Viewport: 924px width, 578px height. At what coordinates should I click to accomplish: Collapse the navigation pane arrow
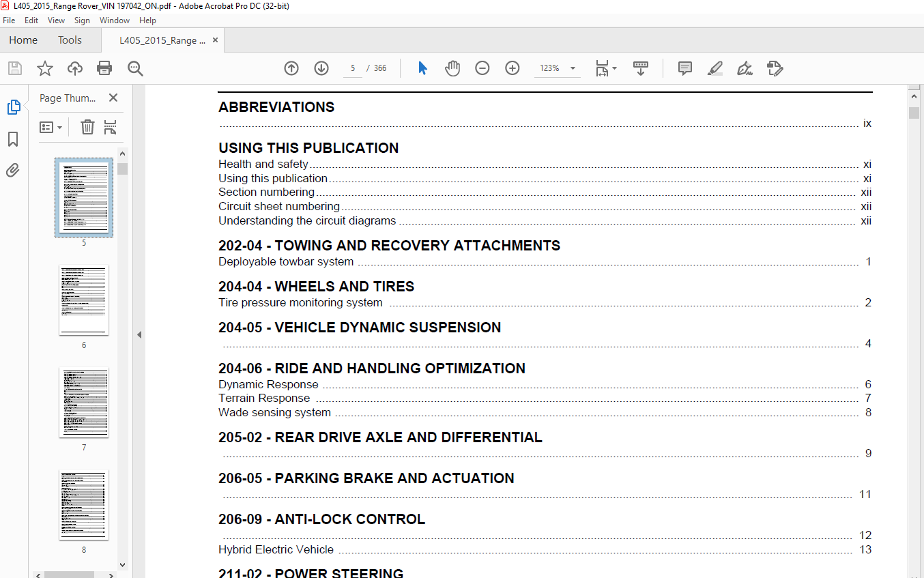(x=139, y=334)
